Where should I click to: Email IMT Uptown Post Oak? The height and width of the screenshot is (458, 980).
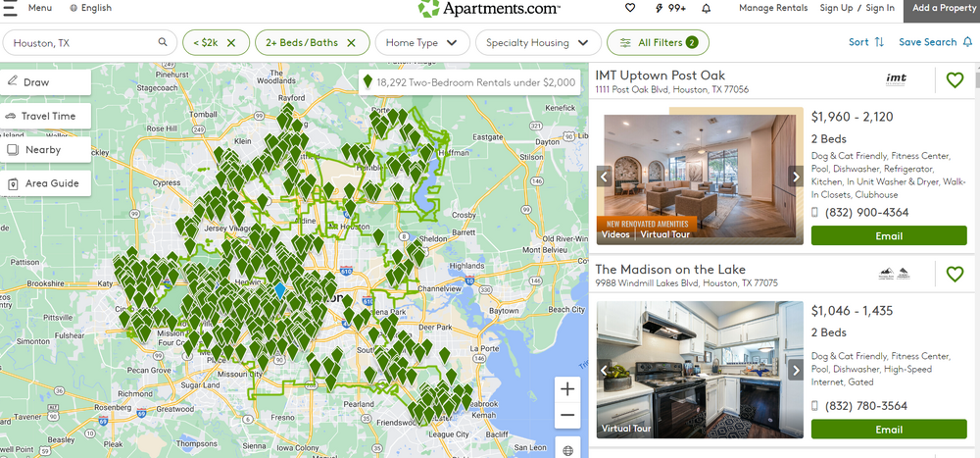pyautogui.click(x=888, y=235)
